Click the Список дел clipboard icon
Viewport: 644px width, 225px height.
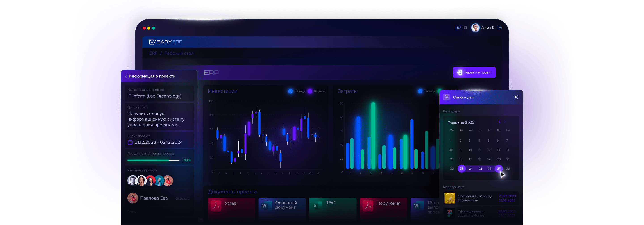[447, 97]
